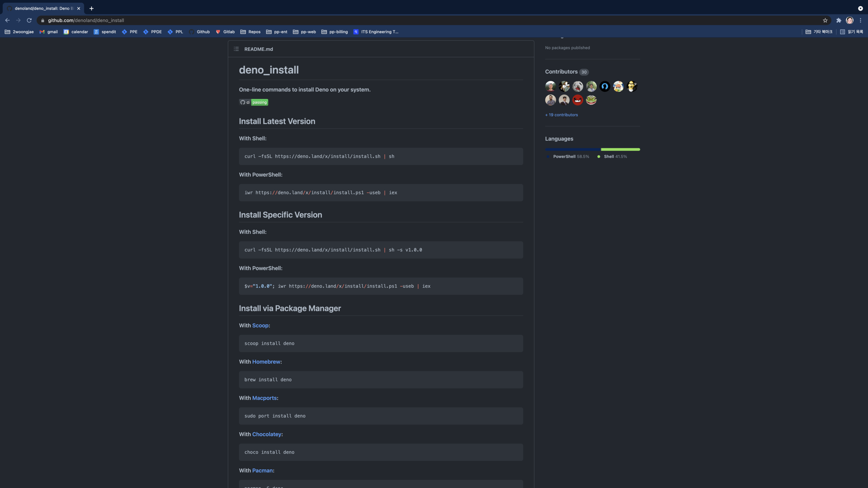Open the Chrome three-dot menu
Screen dimensions: 868x488
pyautogui.click(x=861, y=20)
